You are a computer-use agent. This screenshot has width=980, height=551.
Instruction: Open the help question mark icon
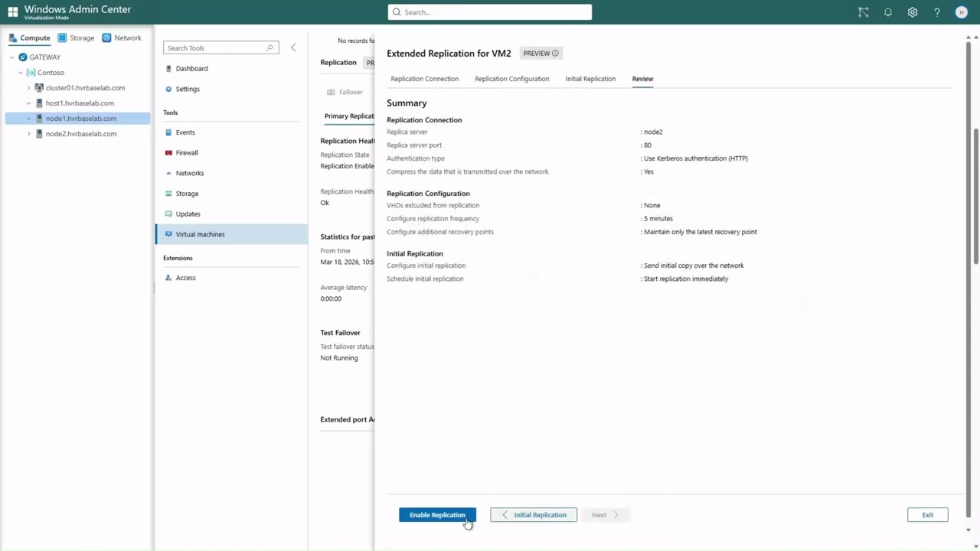point(937,12)
